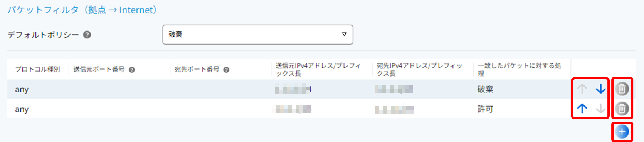644x142 pixels.
Task: Select the パケットフィルタ (拠点→Internet) heading
Action: click(x=82, y=10)
